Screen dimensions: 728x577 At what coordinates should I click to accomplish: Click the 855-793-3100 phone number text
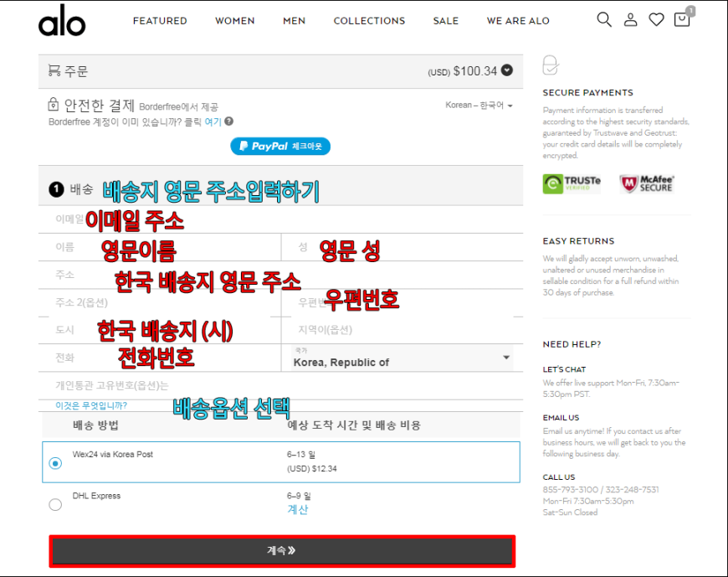coord(570,490)
